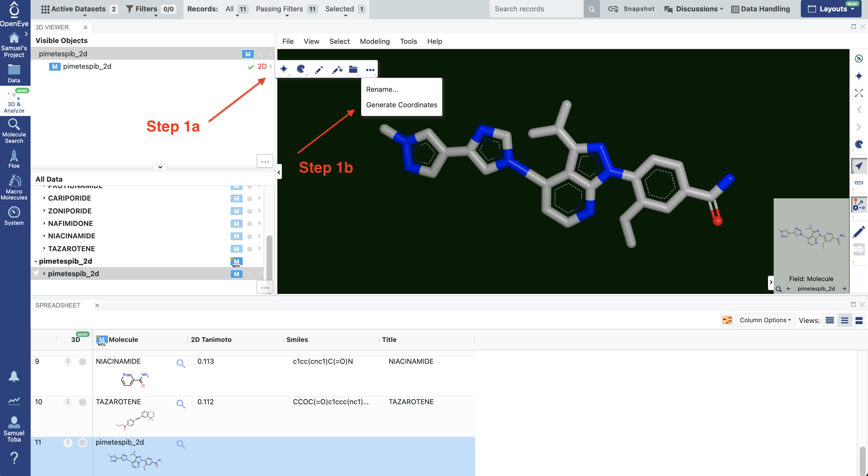Select the pencil edit tool in popup toolbar
Screen dimensions: 868x476
click(319, 70)
